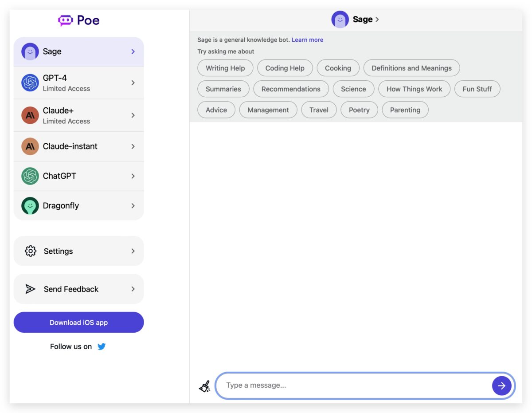
Task: Choose the Fun Stuff suggestion chip
Action: [477, 89]
